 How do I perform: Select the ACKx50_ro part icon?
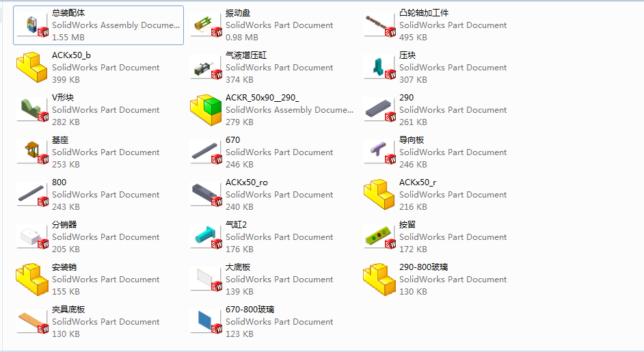tap(206, 195)
